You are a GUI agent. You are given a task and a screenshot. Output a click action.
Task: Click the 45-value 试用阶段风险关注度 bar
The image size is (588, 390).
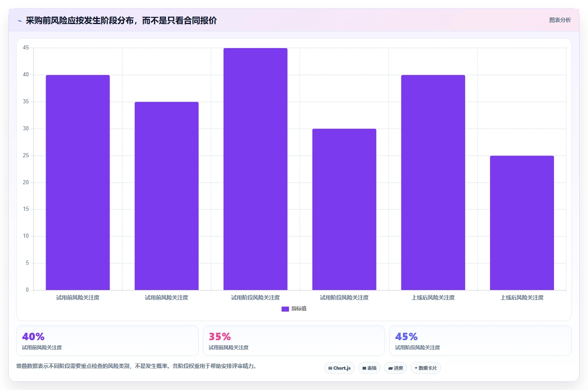[x=256, y=169]
